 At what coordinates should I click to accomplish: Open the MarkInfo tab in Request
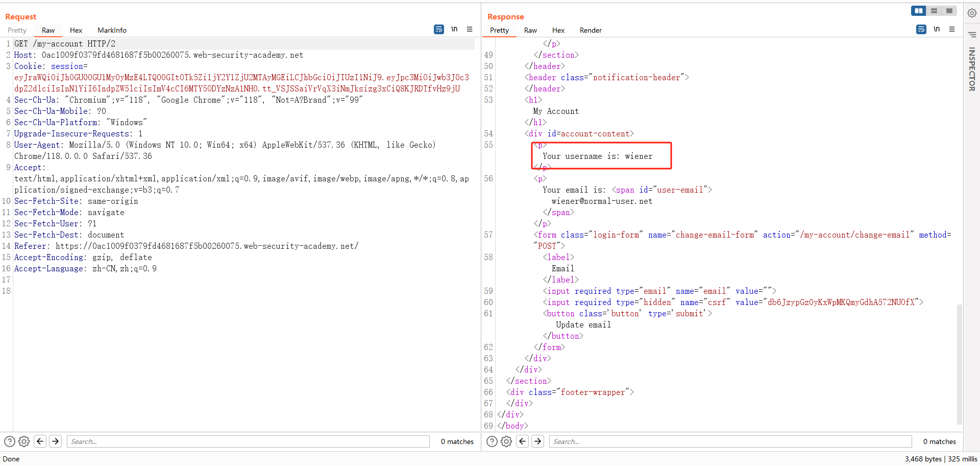tap(112, 30)
